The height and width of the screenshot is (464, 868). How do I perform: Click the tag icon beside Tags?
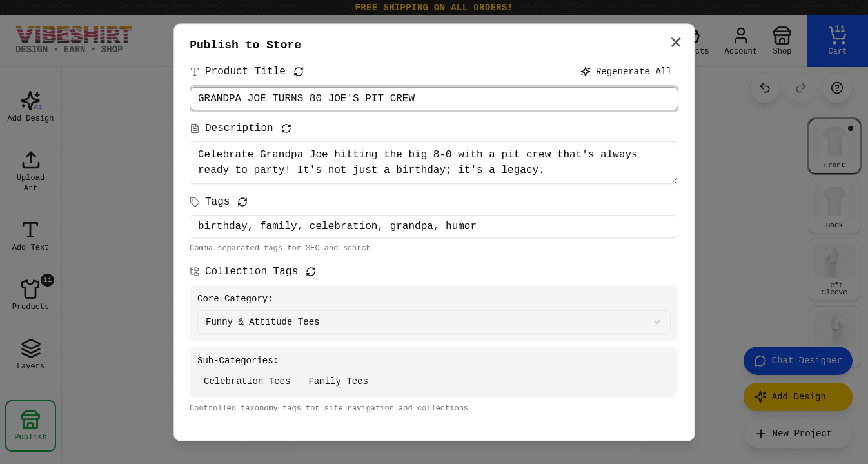(x=195, y=202)
